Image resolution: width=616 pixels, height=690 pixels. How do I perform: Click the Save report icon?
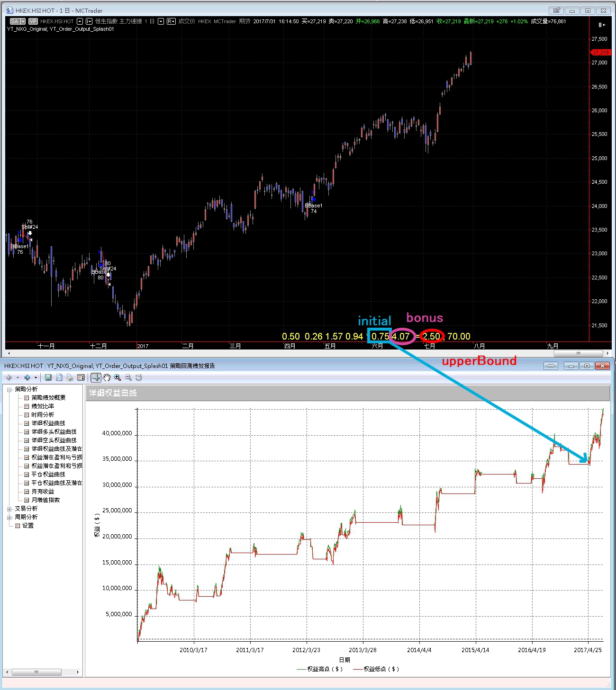(x=48, y=377)
